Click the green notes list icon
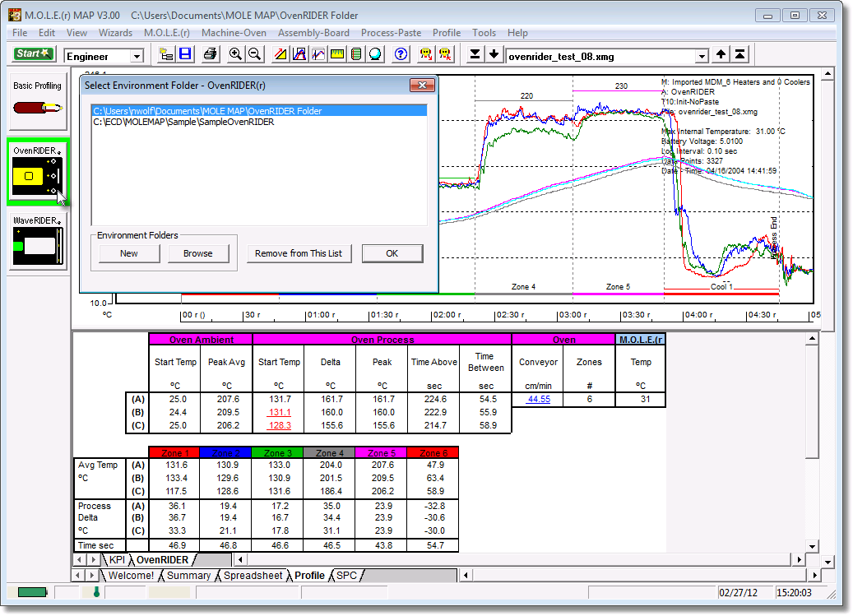 [x=356, y=54]
